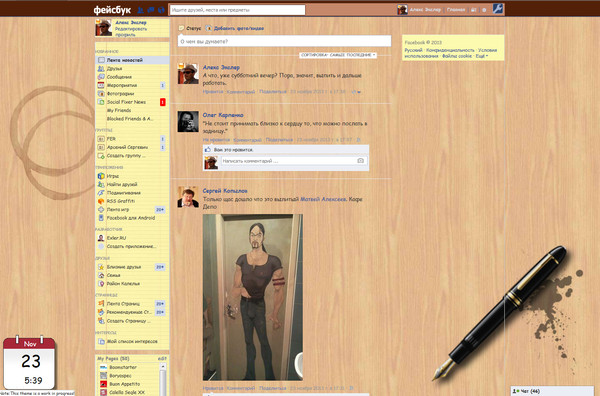This screenshot has height=396, width=600.
Task: Open Сортировка: самые последние dropdown
Action: pyautogui.click(x=338, y=55)
